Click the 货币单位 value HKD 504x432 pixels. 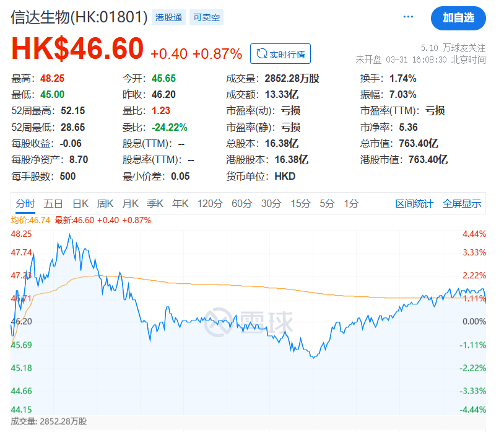[x=285, y=176]
